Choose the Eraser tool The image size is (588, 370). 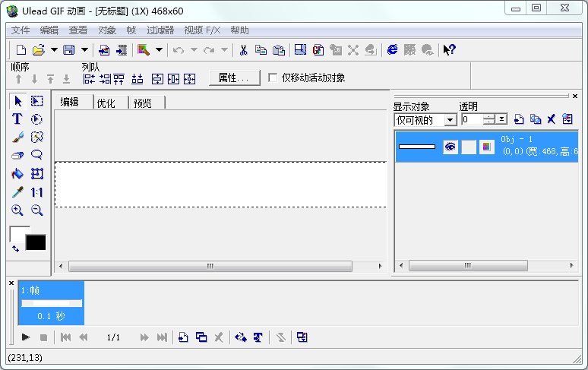(17, 155)
